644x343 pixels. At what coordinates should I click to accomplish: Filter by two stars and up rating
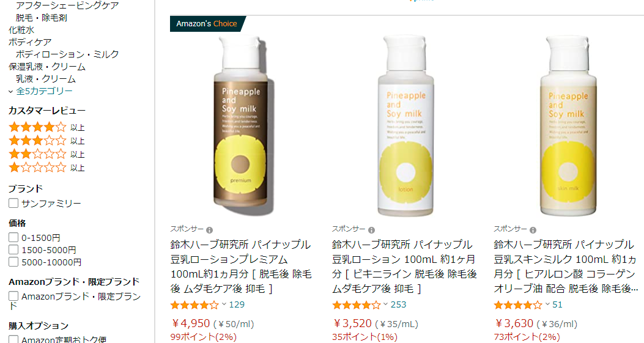click(x=46, y=154)
